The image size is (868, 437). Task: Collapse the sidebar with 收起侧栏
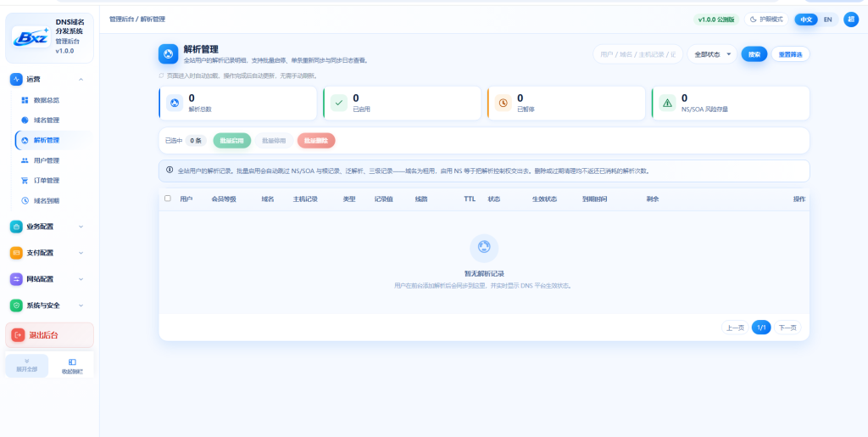72,366
